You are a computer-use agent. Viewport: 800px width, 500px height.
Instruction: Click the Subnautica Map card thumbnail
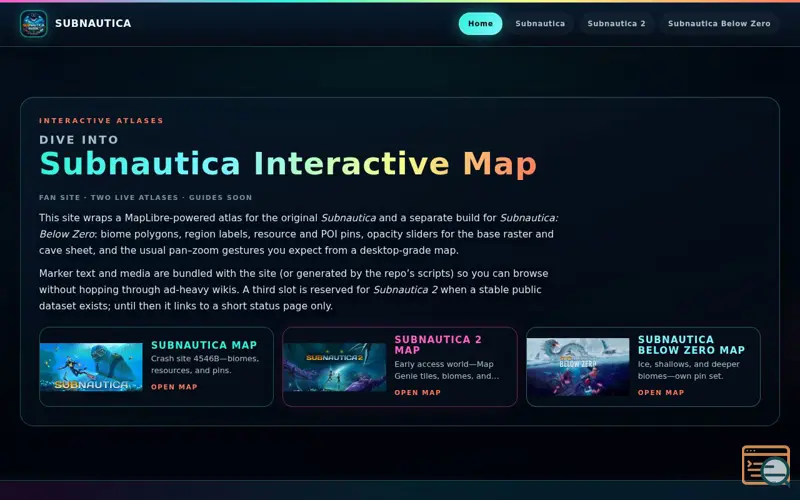91,367
